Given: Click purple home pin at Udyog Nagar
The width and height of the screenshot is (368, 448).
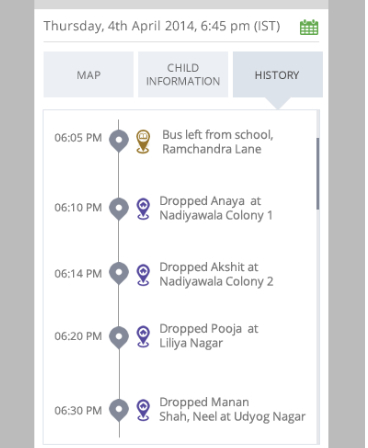Looking at the screenshot, I should (x=143, y=410).
